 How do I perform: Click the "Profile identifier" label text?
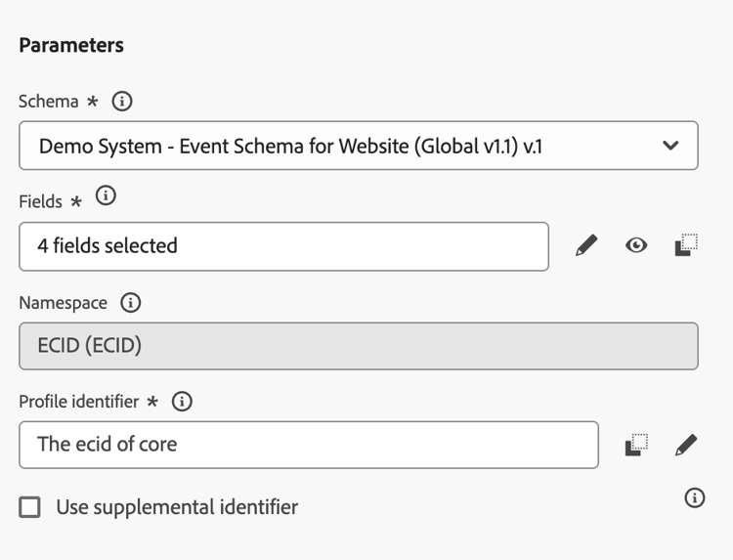79,402
